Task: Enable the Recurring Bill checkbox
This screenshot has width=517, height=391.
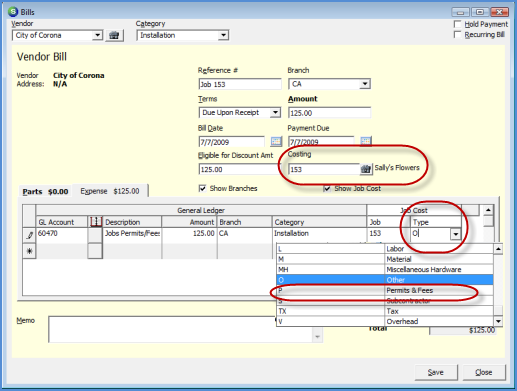Action: tap(458, 35)
